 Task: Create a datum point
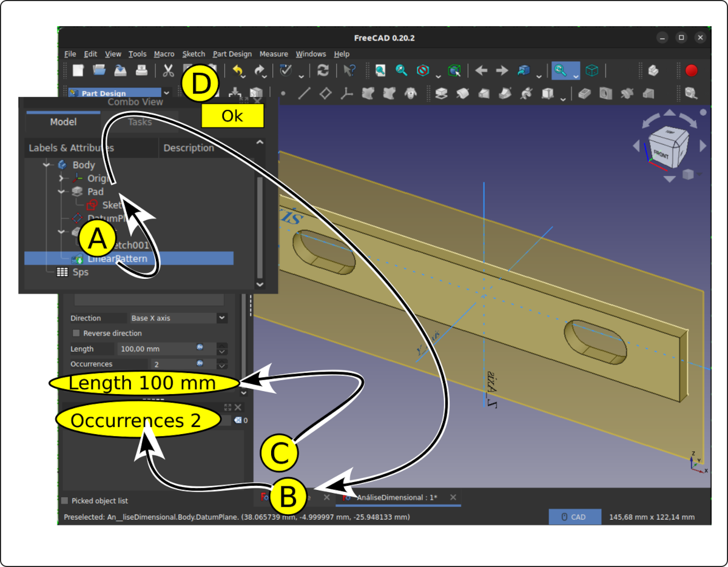pos(283,93)
